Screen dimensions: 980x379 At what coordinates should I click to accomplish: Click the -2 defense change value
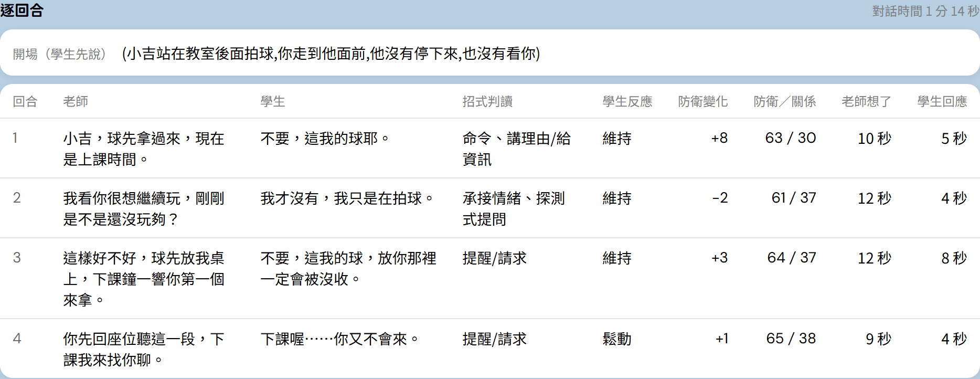720,198
